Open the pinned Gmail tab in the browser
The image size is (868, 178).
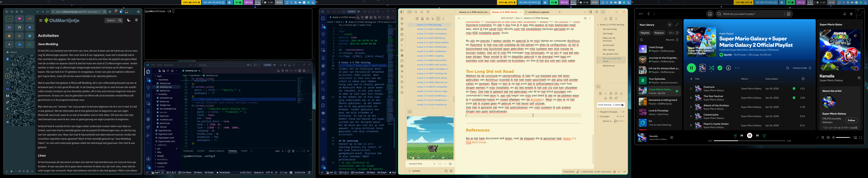click(x=30, y=19)
